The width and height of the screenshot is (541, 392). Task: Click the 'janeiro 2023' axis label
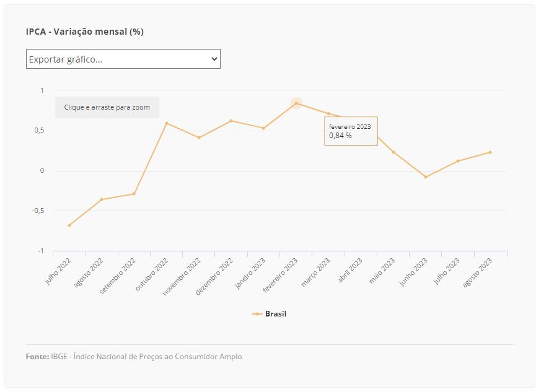coord(250,273)
